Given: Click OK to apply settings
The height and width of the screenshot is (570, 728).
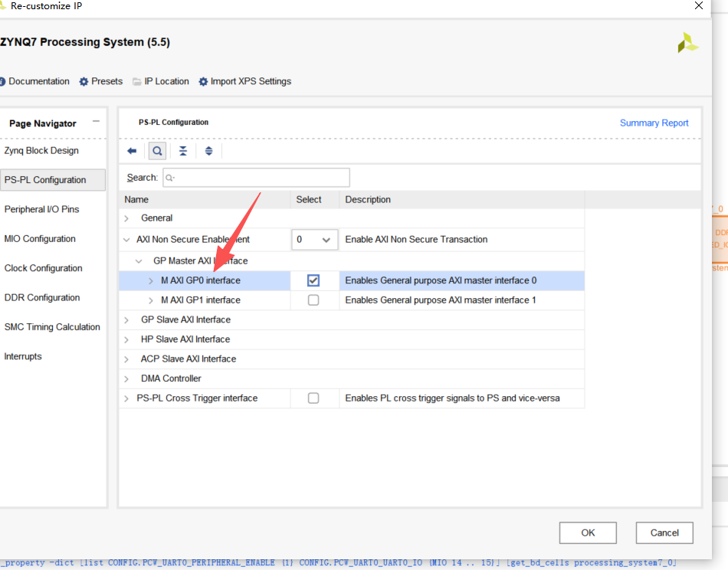Looking at the screenshot, I should coord(588,533).
